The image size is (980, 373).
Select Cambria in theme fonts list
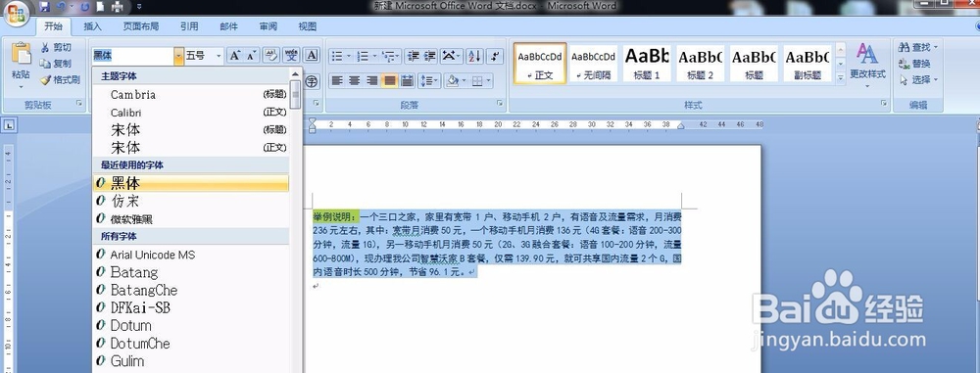pos(191,95)
